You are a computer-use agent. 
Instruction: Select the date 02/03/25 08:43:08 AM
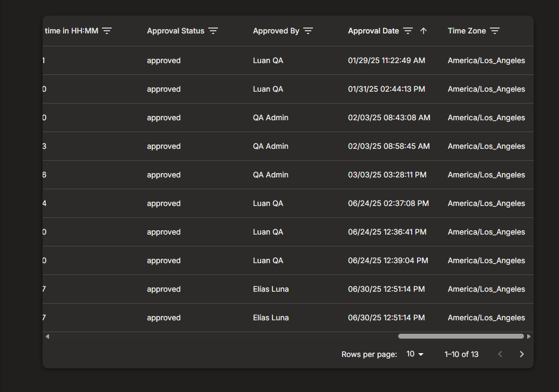pyautogui.click(x=389, y=118)
